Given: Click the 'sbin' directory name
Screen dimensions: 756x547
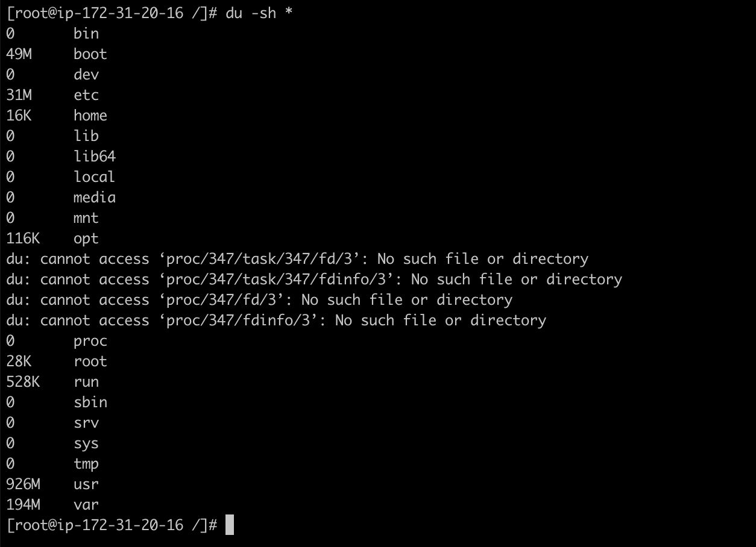Looking at the screenshot, I should (90, 402).
